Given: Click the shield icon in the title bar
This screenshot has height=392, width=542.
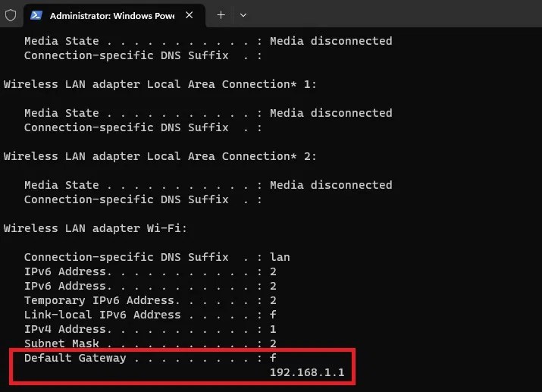Looking at the screenshot, I should (x=11, y=15).
